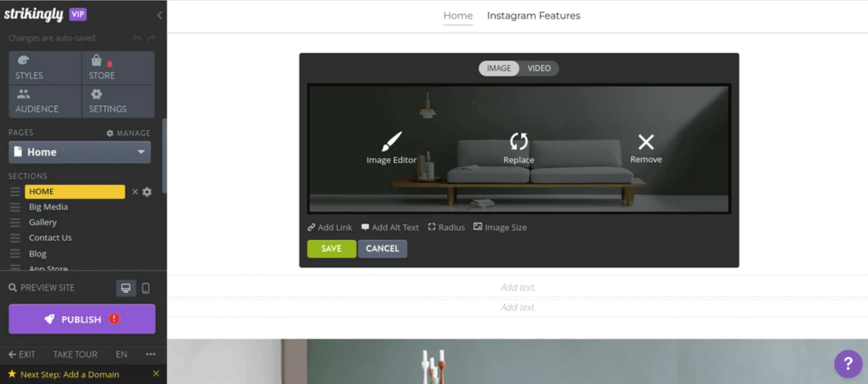The height and width of the screenshot is (384, 868).
Task: Open Image Size option
Action: point(500,227)
